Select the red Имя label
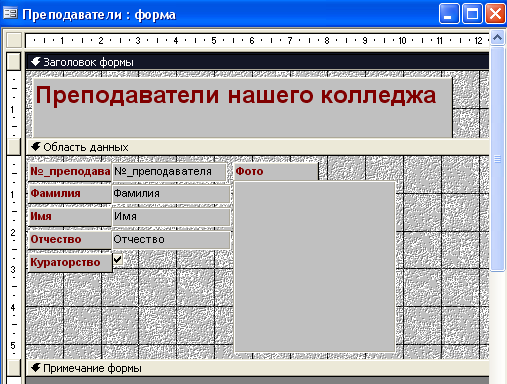The image size is (507, 384). 70,217
